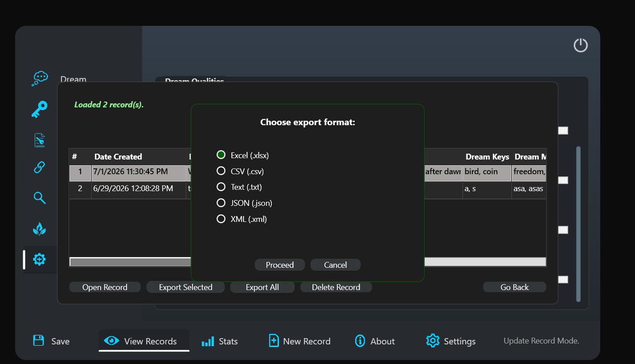The height and width of the screenshot is (364, 635).
Task: Confirm export with the Proceed button
Action: coord(280,265)
